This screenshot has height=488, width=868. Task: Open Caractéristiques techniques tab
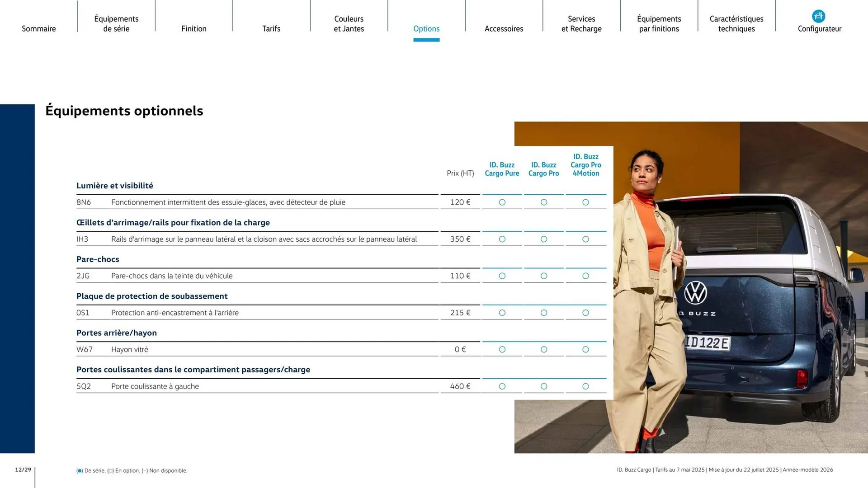point(736,23)
